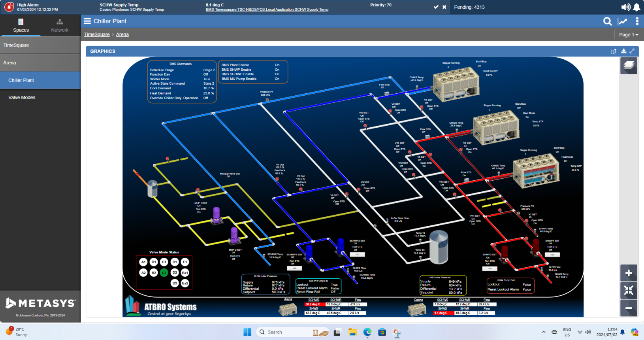644x340 pixels.
Task: Click the Ea2 valve mode circle
Action: [185, 283]
